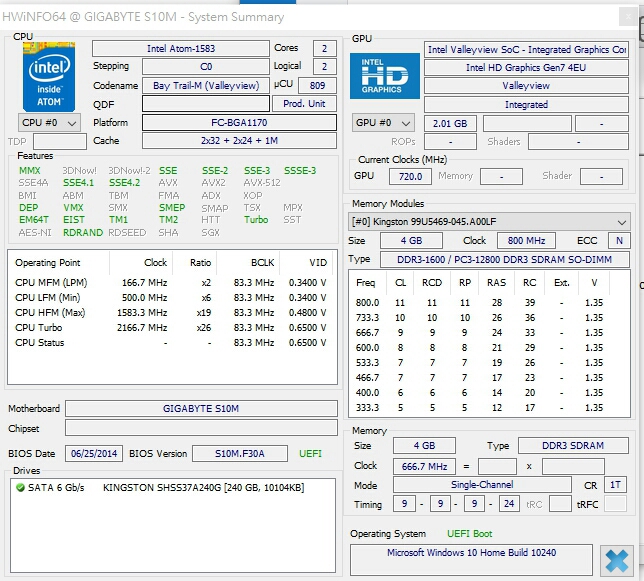Image resolution: width=644 pixels, height=581 pixels.
Task: Open the CPU #0 selector dropdown
Action: point(49,123)
